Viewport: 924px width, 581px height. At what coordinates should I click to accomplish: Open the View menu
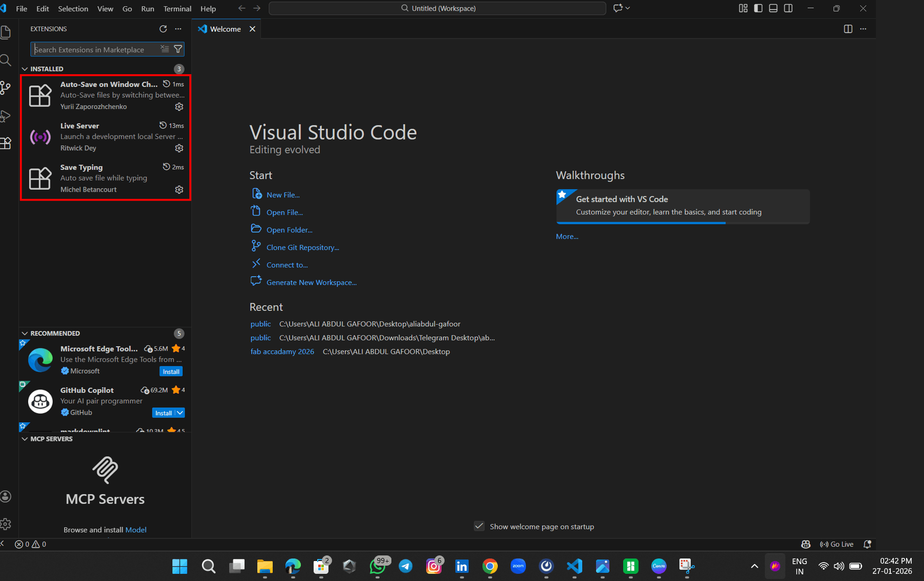click(x=105, y=9)
